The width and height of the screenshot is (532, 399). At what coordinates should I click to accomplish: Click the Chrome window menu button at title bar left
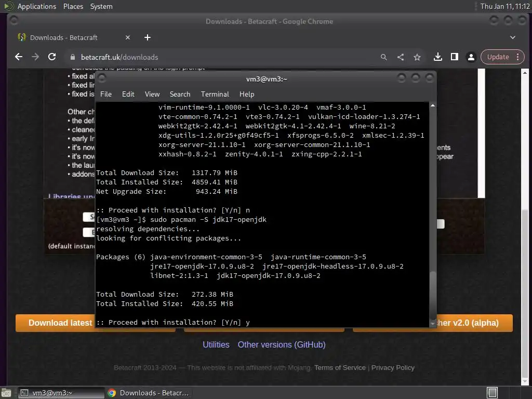pos(14,21)
